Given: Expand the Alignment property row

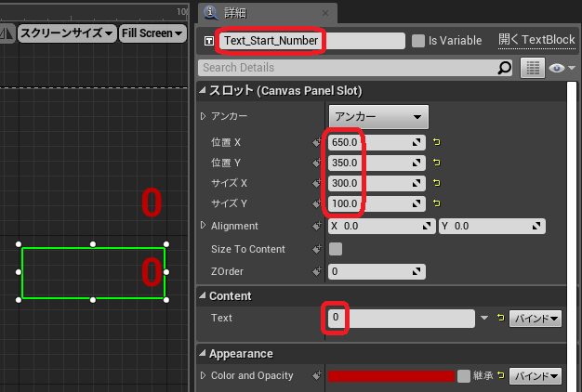Looking at the screenshot, I should tap(203, 226).
